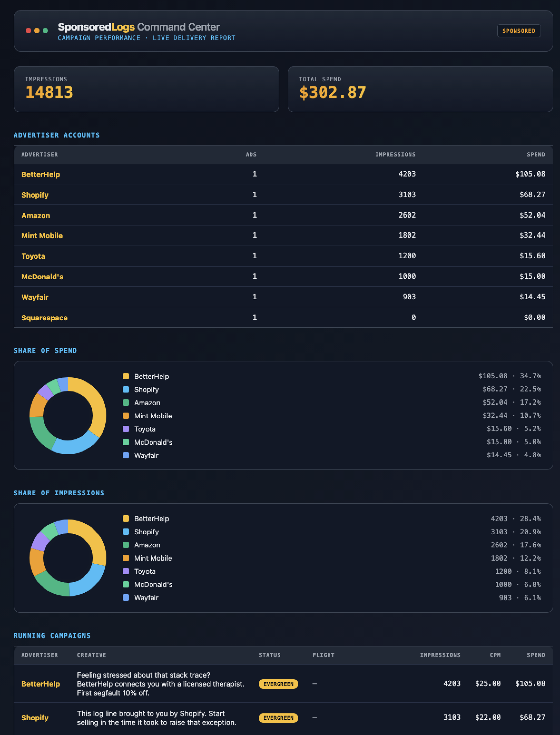Open Shopify in Running Campaigns table
560x735 pixels.
coord(35,718)
